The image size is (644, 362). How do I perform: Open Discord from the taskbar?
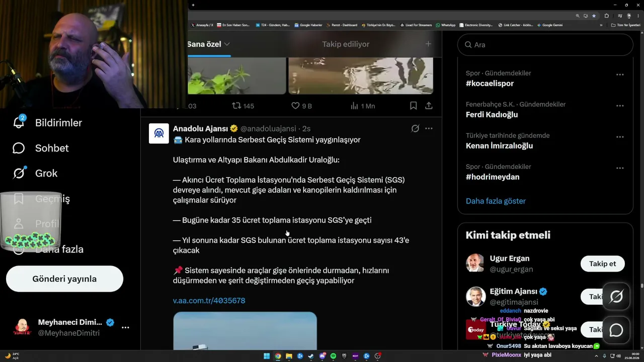click(x=322, y=356)
